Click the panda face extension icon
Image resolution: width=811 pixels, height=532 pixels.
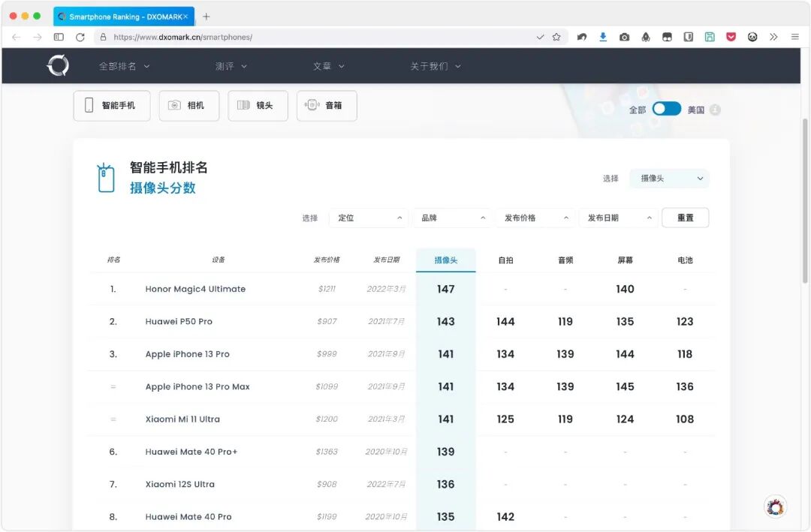752,38
